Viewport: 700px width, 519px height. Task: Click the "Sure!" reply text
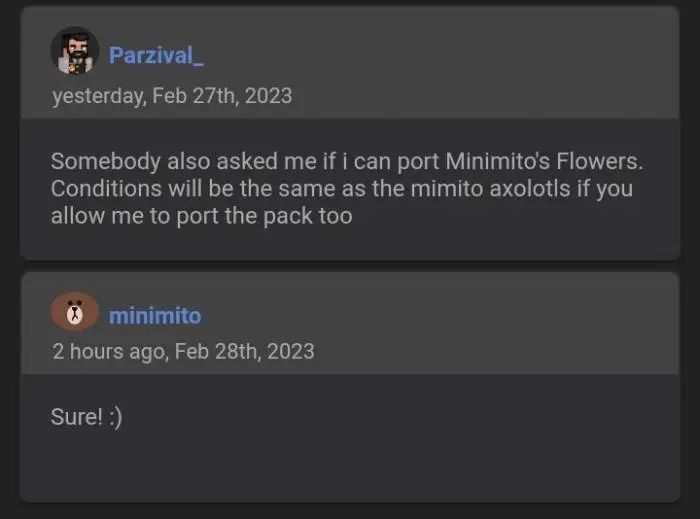(x=76, y=417)
